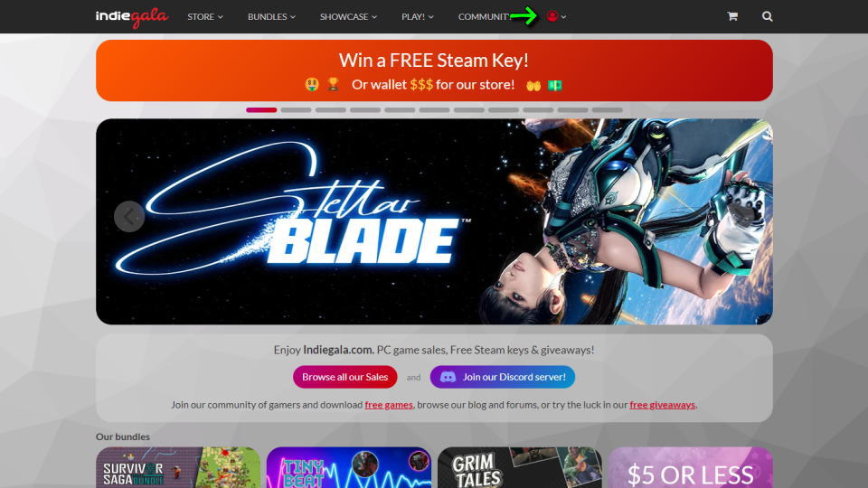Select the last carousel indicator bar
This screenshot has width=868, height=488.
(x=608, y=110)
